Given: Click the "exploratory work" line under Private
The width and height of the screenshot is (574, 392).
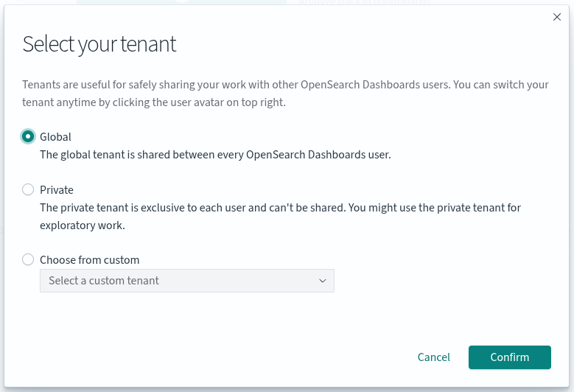Looking at the screenshot, I should pos(82,225).
